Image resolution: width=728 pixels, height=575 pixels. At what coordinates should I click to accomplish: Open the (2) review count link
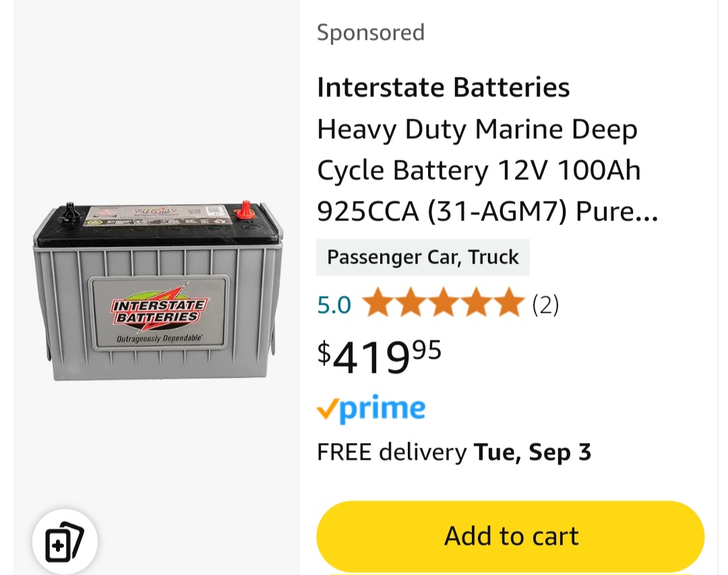tap(545, 305)
